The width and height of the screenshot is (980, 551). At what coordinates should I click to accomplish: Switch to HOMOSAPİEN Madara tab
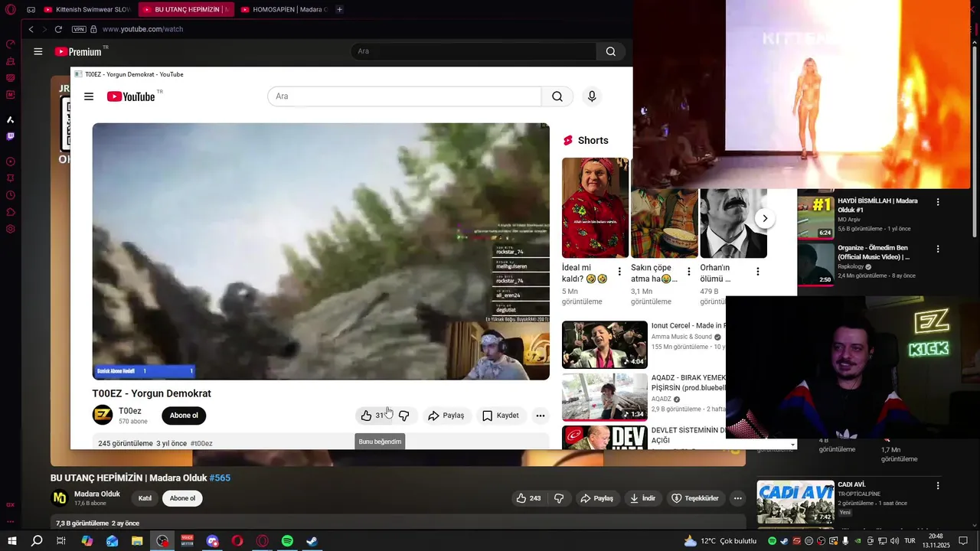pyautogui.click(x=284, y=9)
